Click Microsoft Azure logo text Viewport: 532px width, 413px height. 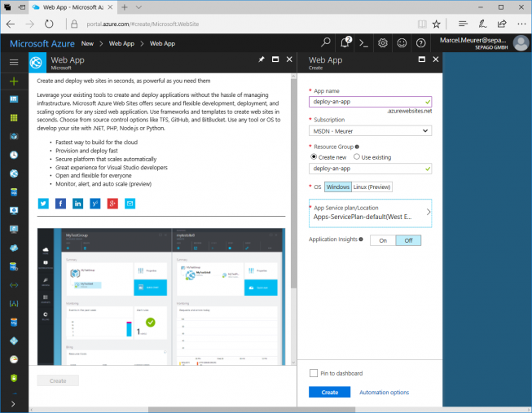[42, 43]
